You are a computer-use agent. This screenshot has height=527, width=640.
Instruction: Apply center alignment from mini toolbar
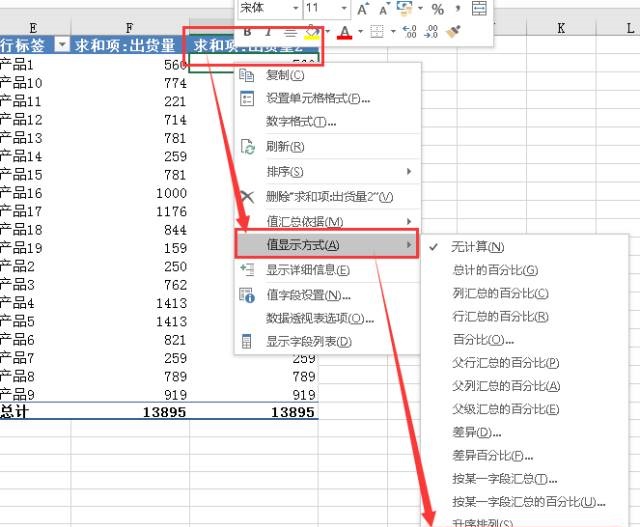point(290,32)
